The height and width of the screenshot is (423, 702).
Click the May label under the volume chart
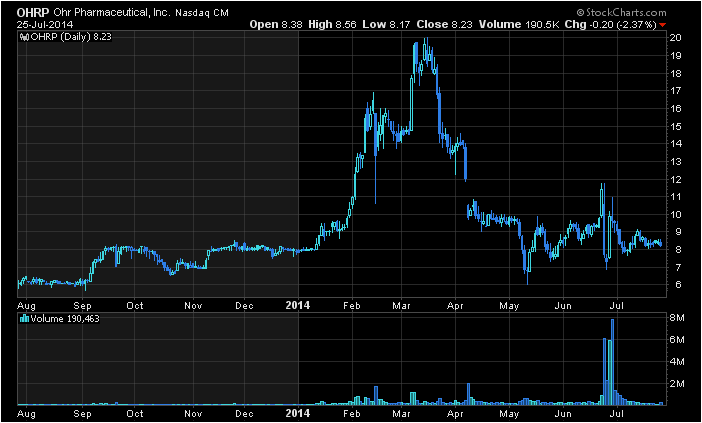[x=509, y=414]
